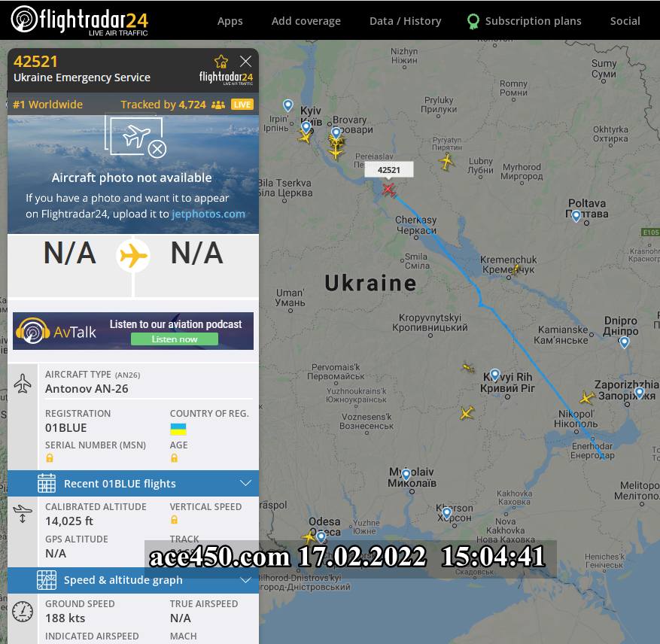
Task: Select the yellow aircraft near Zaporizhzhia
Action: tap(586, 397)
